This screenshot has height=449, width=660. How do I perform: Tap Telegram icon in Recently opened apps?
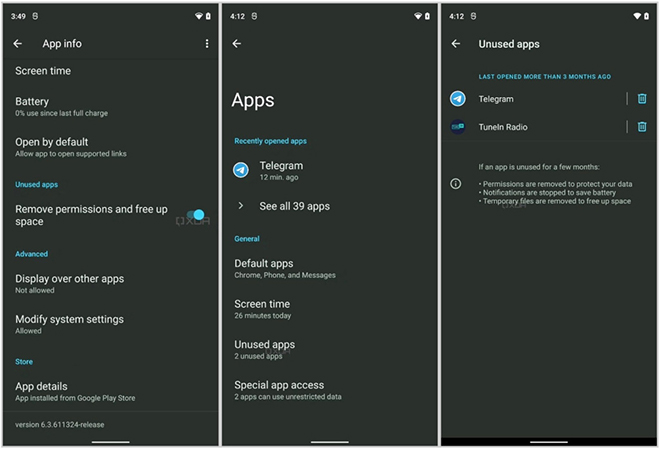point(241,170)
